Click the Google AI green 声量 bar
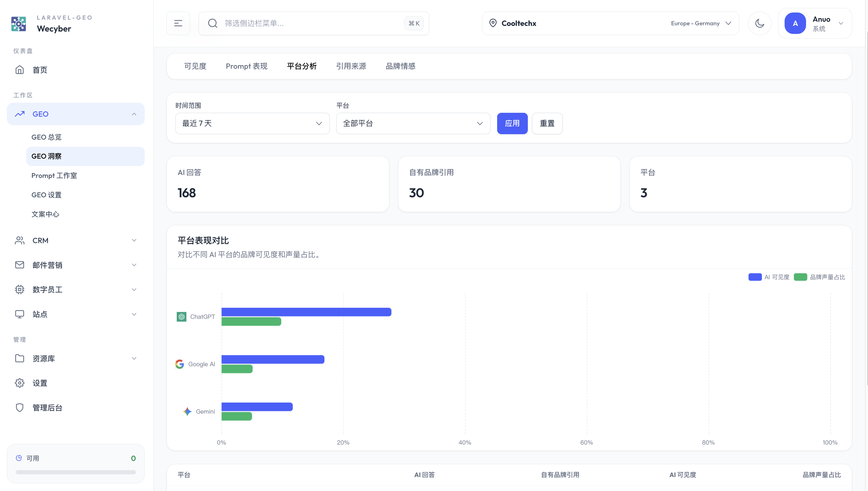This screenshot has width=868, height=491. click(237, 369)
